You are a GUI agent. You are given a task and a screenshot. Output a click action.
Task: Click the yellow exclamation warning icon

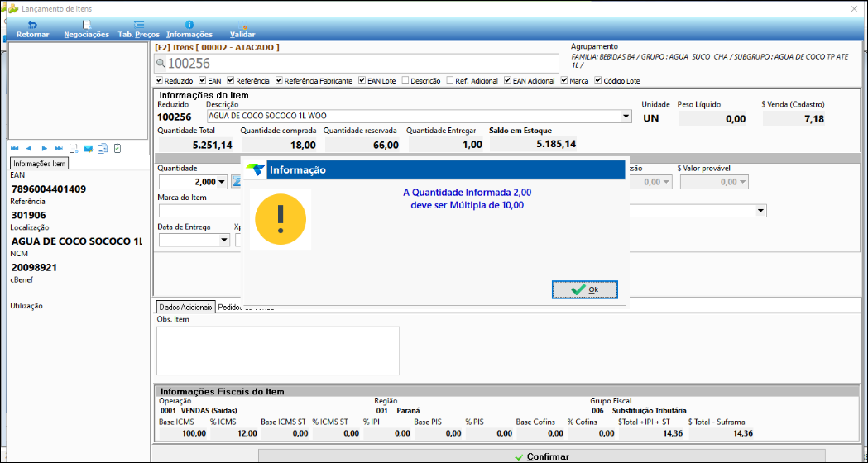click(x=281, y=219)
